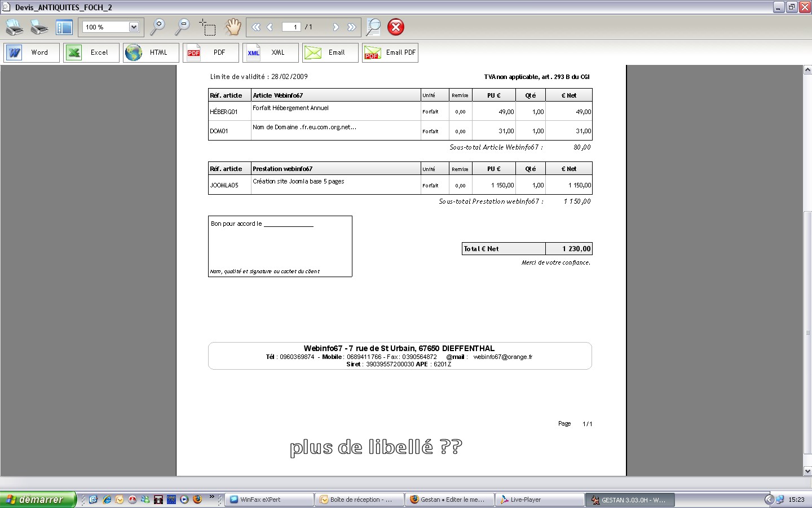The width and height of the screenshot is (812, 508).
Task: Switch to WinFax eXPert in taskbar
Action: (x=270, y=500)
